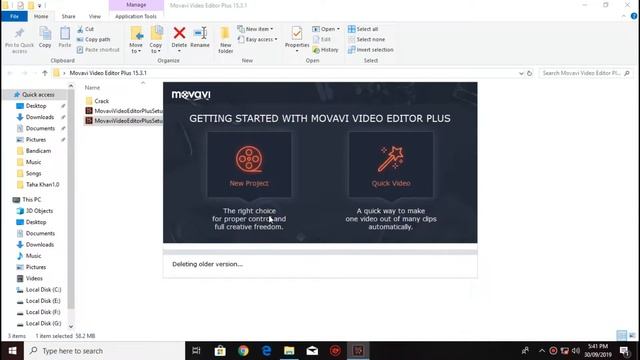Sort files by the Name column header
This screenshot has width=640, height=360.
click(92, 87)
